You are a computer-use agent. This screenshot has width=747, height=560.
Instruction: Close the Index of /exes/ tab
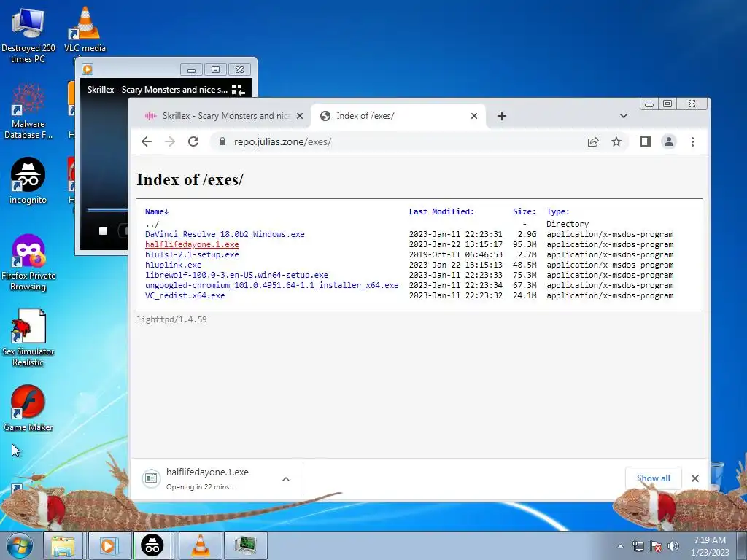(474, 116)
